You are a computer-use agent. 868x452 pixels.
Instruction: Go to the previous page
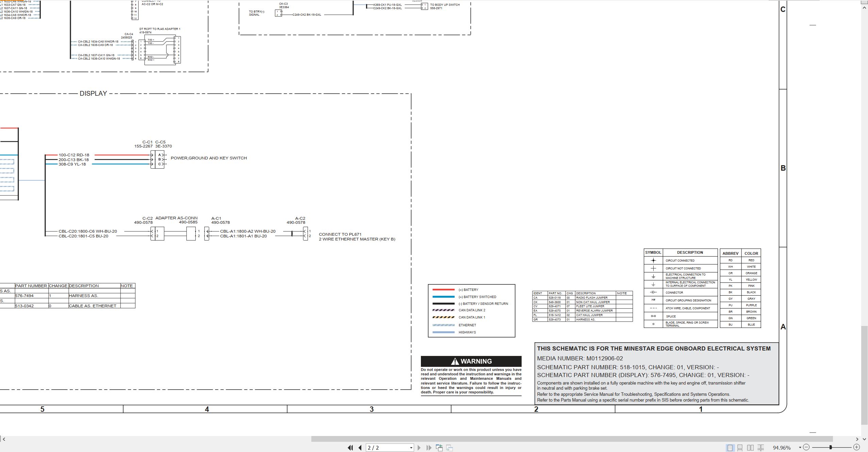360,448
